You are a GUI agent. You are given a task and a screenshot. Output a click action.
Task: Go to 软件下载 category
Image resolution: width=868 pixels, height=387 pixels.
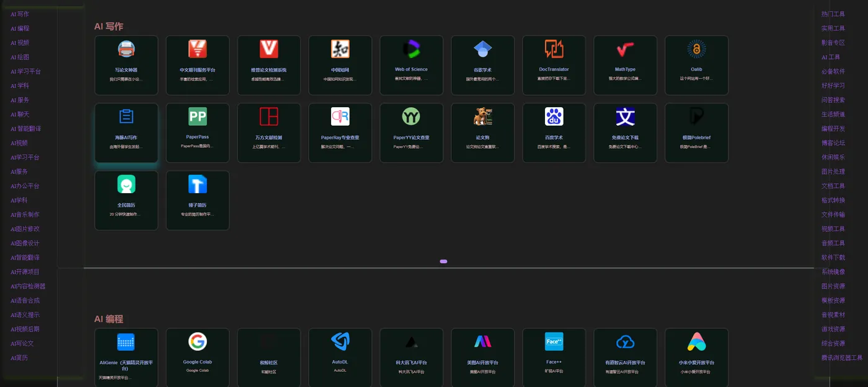click(833, 258)
